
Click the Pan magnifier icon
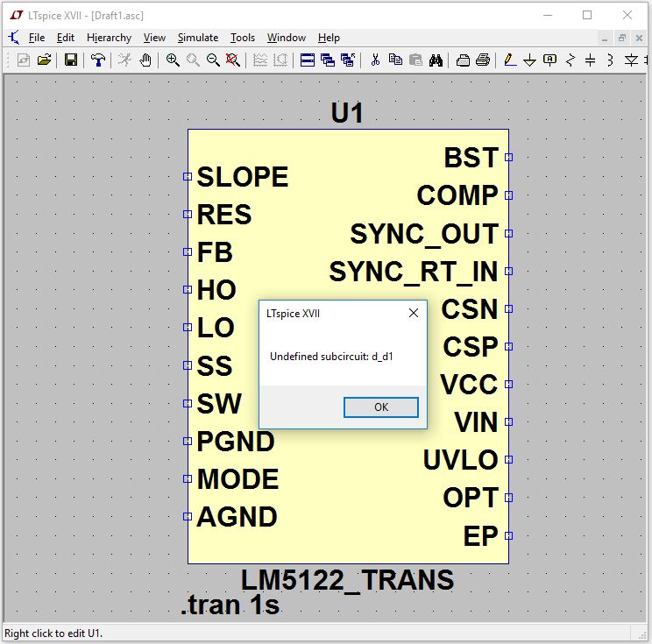193,60
